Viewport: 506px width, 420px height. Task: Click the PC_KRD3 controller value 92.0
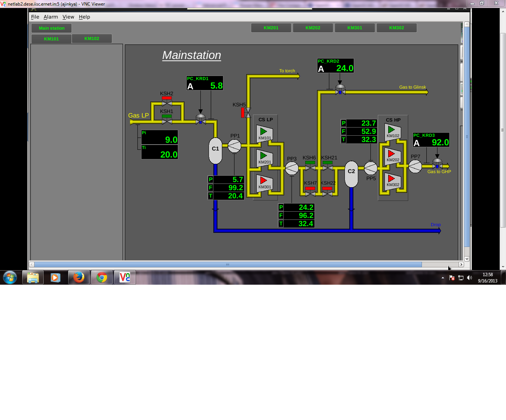point(440,143)
